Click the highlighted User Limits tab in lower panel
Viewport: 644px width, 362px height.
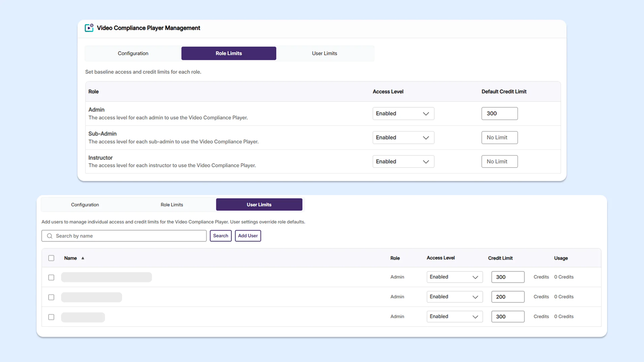259,204
